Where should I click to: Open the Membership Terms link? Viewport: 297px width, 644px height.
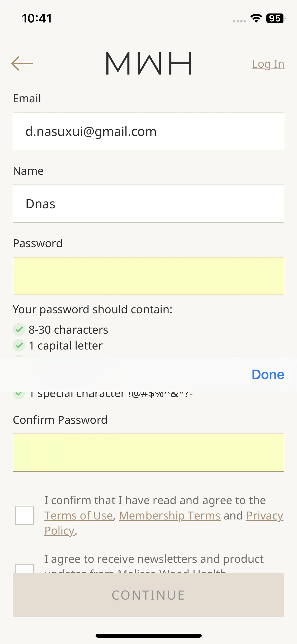[x=170, y=516]
